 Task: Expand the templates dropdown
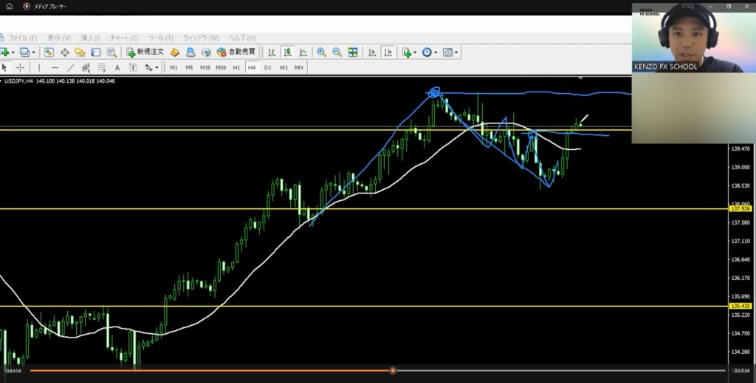tap(456, 53)
